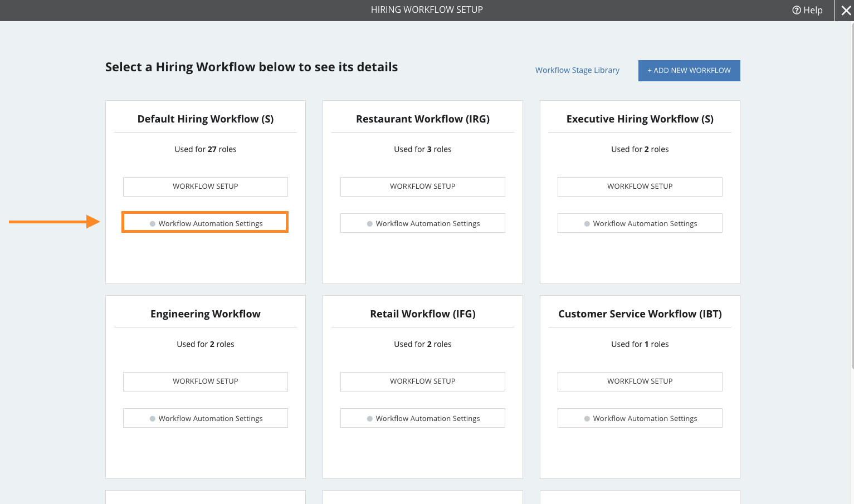This screenshot has height=504, width=854.
Task: Close the Hiring Workflow Setup dialog
Action: (x=846, y=11)
